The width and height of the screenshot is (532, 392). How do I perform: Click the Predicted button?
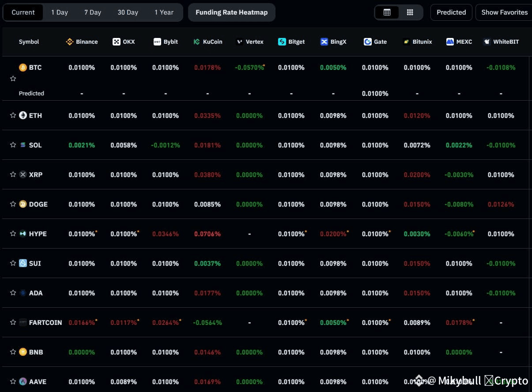(x=451, y=12)
